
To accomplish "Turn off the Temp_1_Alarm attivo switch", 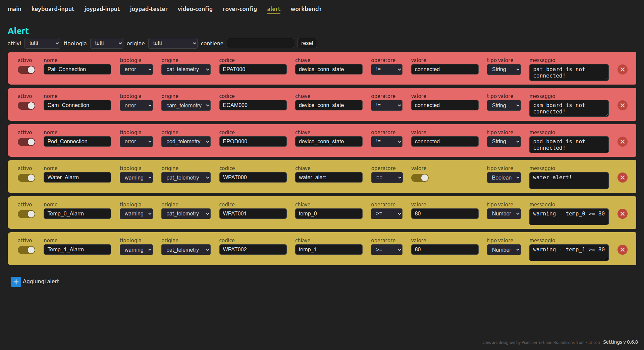I will coord(26,250).
